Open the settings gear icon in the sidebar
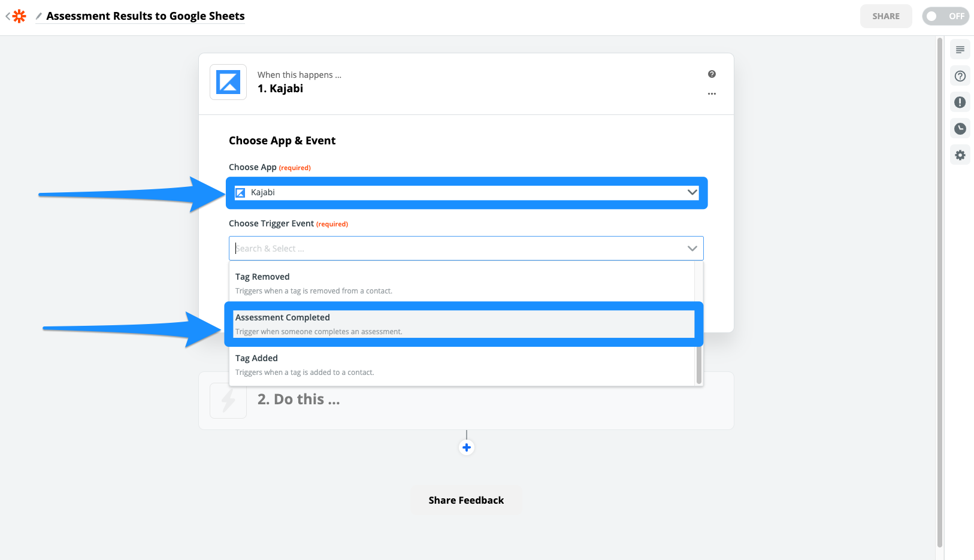 [960, 155]
